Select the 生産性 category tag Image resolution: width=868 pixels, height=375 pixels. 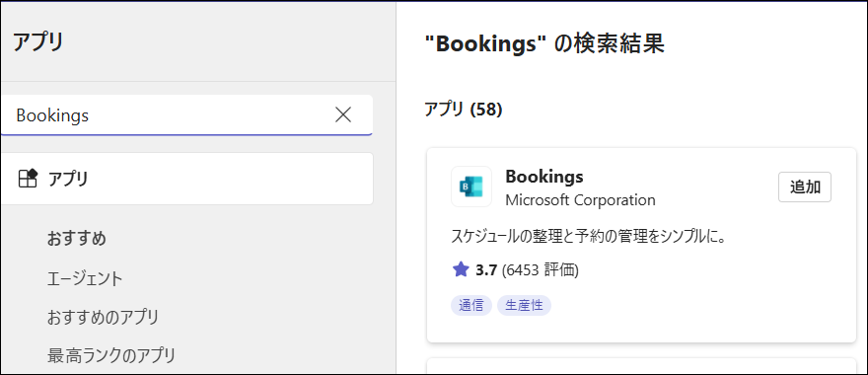[x=524, y=305]
